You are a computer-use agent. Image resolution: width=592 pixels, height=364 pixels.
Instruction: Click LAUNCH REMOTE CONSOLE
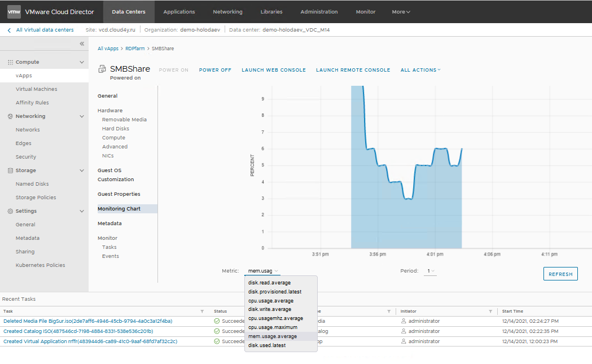(353, 70)
